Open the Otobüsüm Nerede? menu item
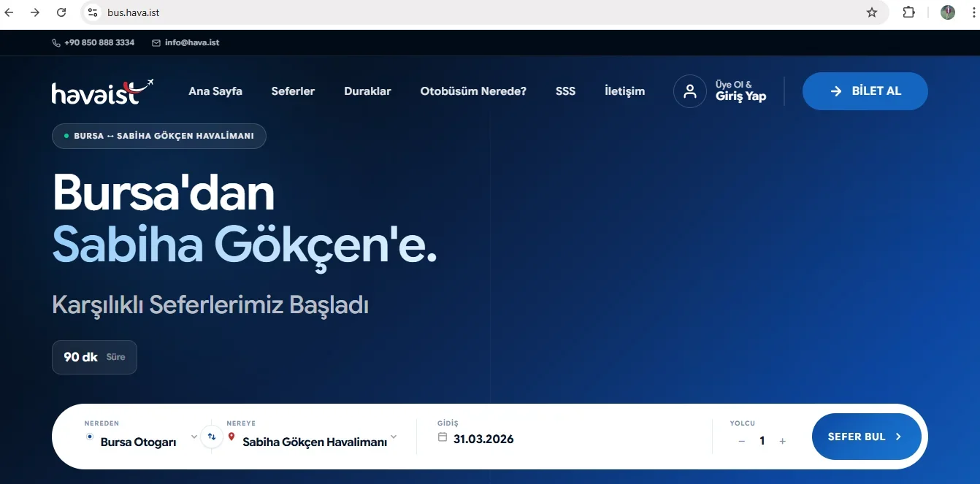980x484 pixels. (x=472, y=91)
